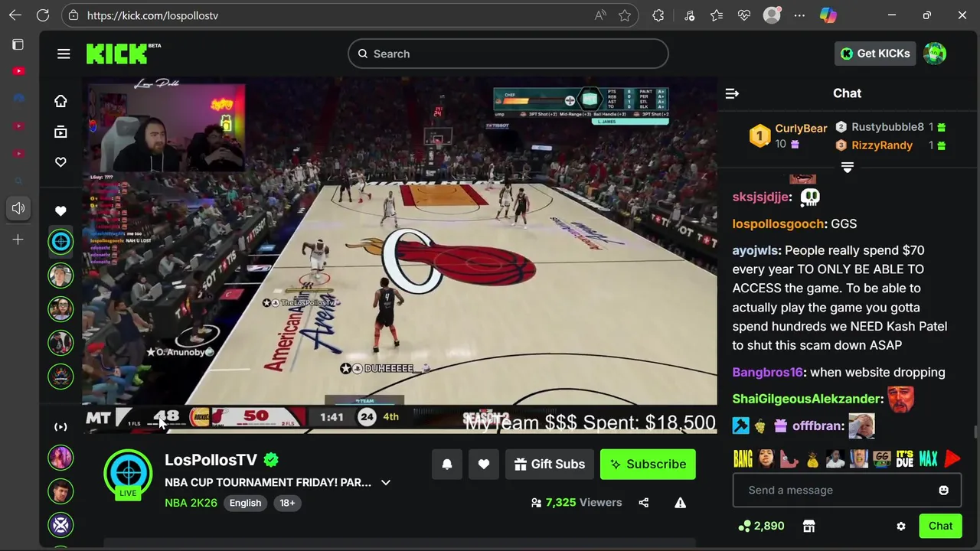The height and width of the screenshot is (551, 980).
Task: Toggle stream notification bell
Action: (x=447, y=464)
